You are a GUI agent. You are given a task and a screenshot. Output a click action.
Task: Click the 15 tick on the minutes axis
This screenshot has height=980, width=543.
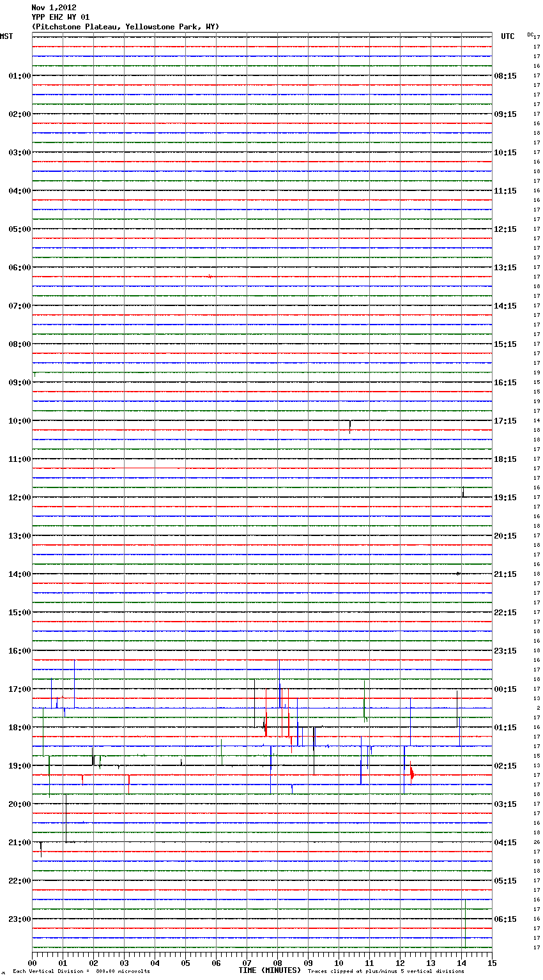click(492, 963)
